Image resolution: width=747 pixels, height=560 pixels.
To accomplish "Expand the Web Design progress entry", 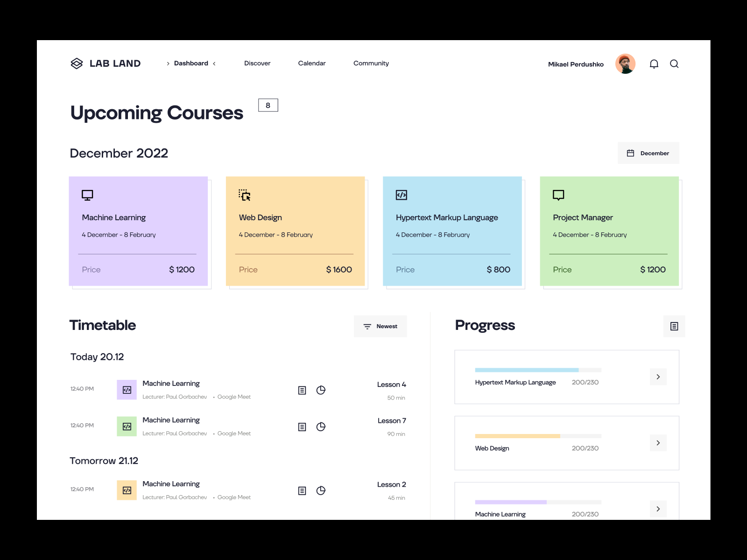I will (658, 443).
